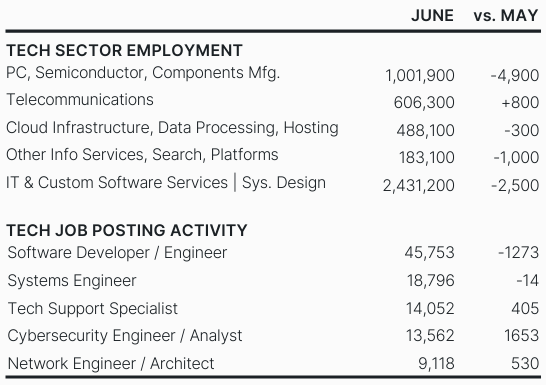This screenshot has height=385, width=546.
Task: Click the vs. MAY column header
Action: point(506,16)
